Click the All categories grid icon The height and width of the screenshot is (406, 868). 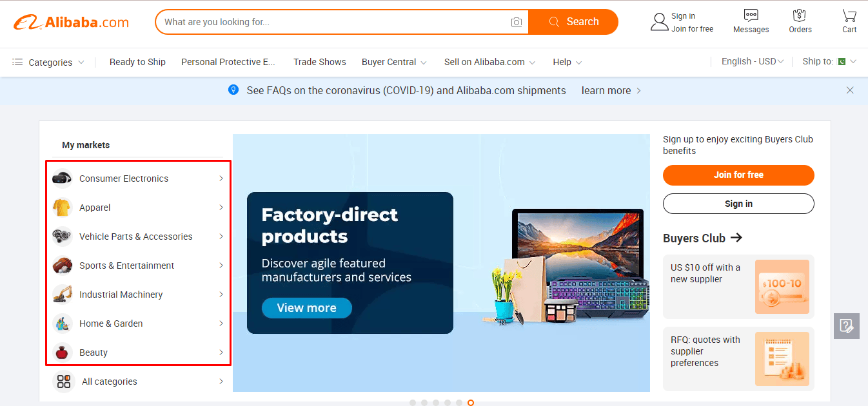click(64, 382)
